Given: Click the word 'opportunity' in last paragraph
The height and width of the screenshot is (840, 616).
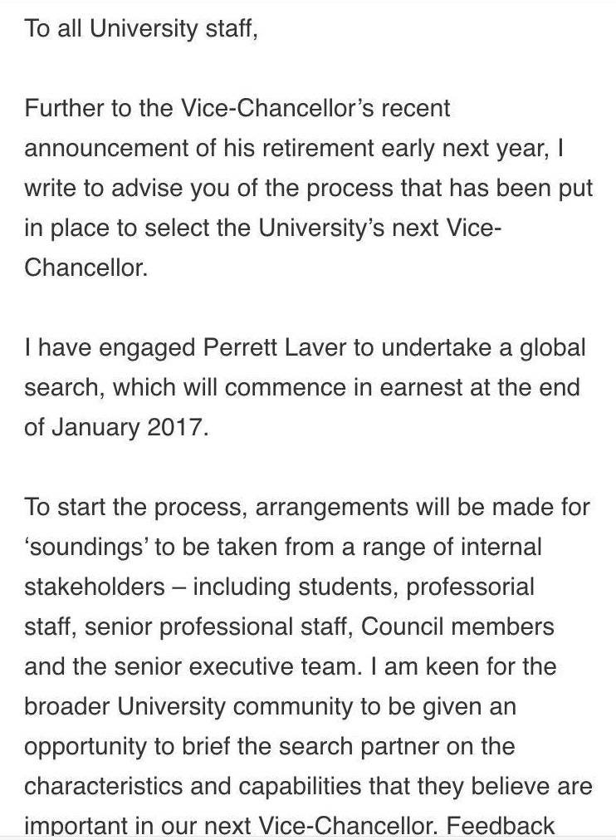Looking at the screenshot, I should click(86, 746).
